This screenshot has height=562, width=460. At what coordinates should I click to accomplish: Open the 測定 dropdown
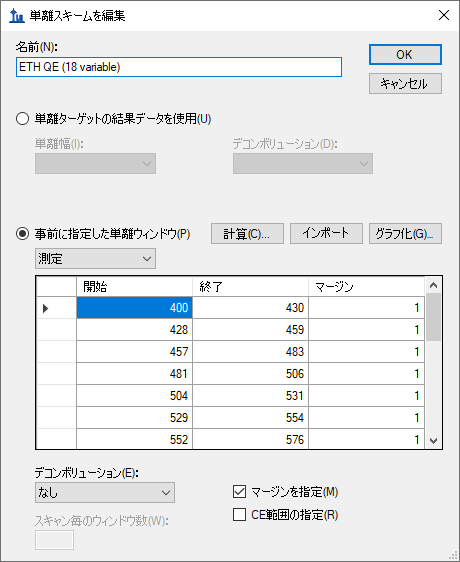coord(95,258)
